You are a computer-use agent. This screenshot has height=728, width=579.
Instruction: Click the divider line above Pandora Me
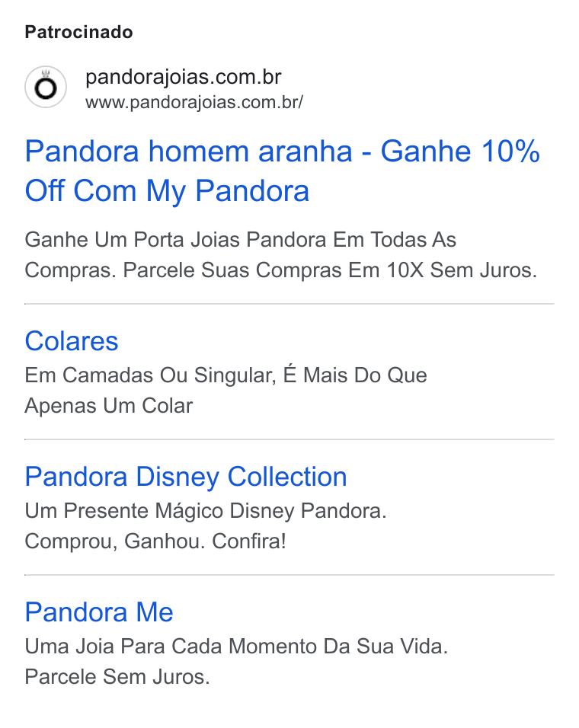point(289,575)
